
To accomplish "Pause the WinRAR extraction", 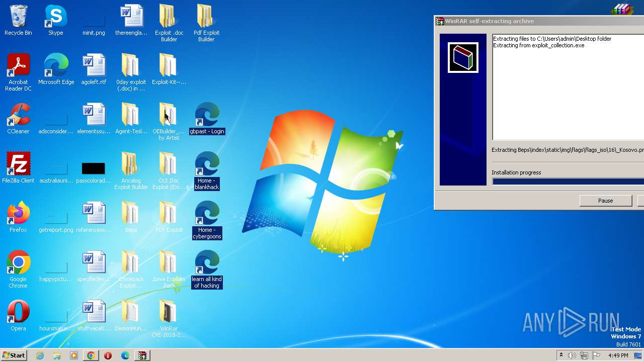I will (x=605, y=201).
